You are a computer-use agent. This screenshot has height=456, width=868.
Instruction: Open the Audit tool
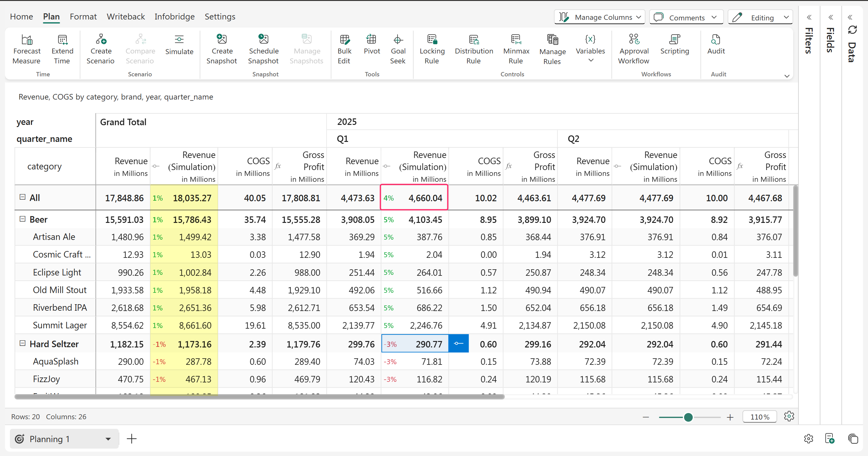click(x=715, y=40)
